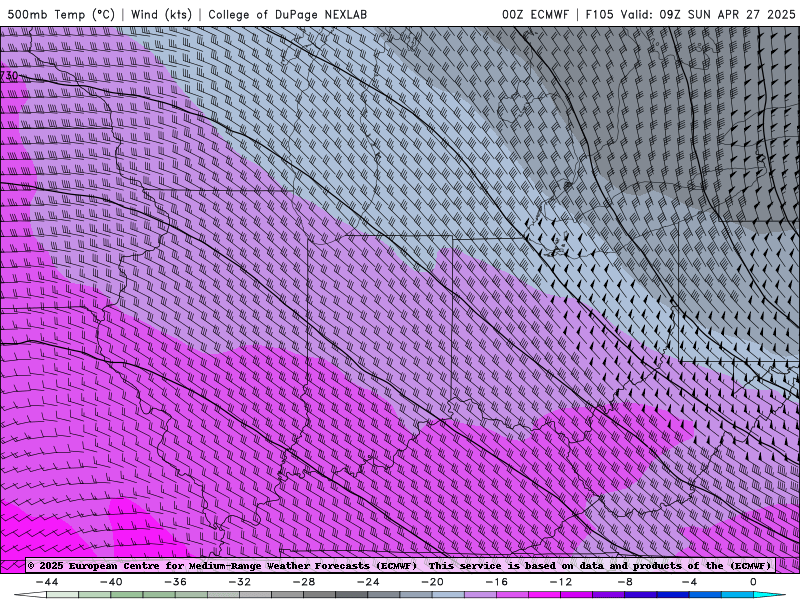Click the "00Z ECMWF" model run label

click(535, 14)
